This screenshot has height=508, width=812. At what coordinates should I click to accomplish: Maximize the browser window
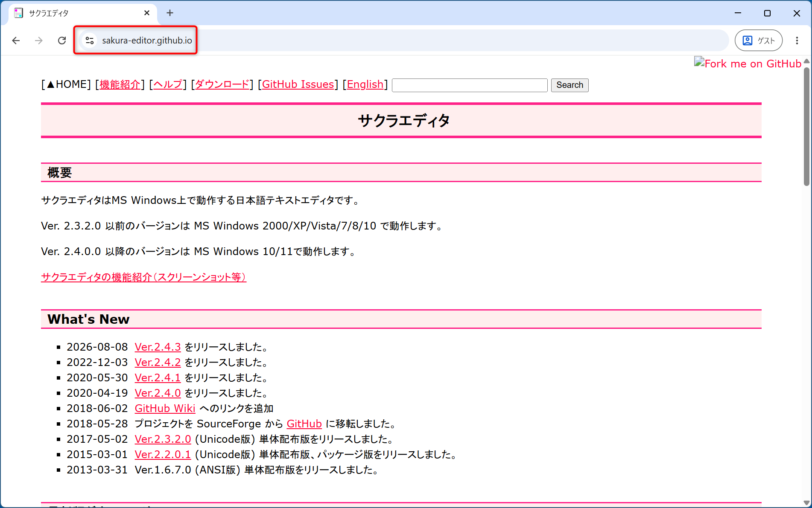[x=767, y=13]
